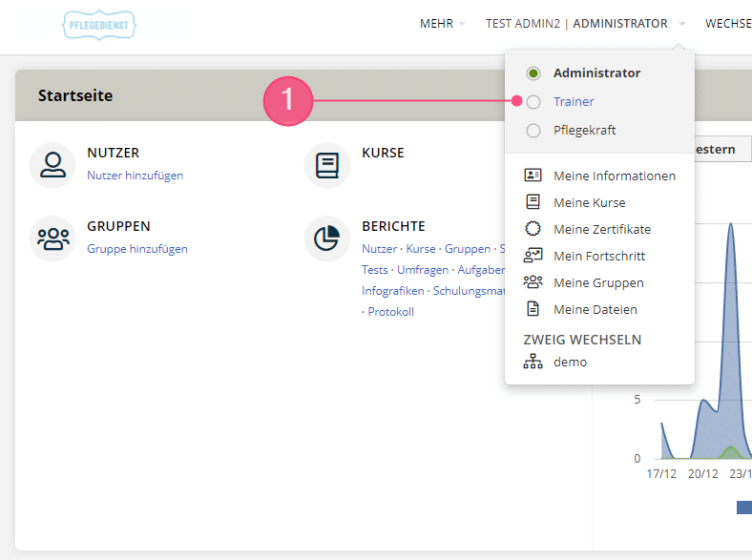Image resolution: width=752 pixels, height=560 pixels.
Task: Click the Gruppen people icon
Action: pyautogui.click(x=52, y=239)
